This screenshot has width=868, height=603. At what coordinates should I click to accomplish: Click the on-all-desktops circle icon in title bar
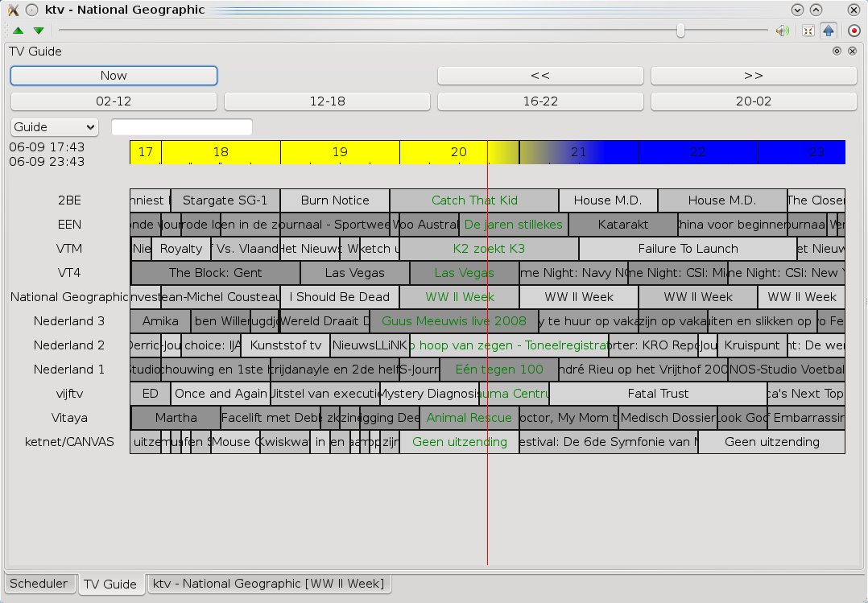[32, 10]
